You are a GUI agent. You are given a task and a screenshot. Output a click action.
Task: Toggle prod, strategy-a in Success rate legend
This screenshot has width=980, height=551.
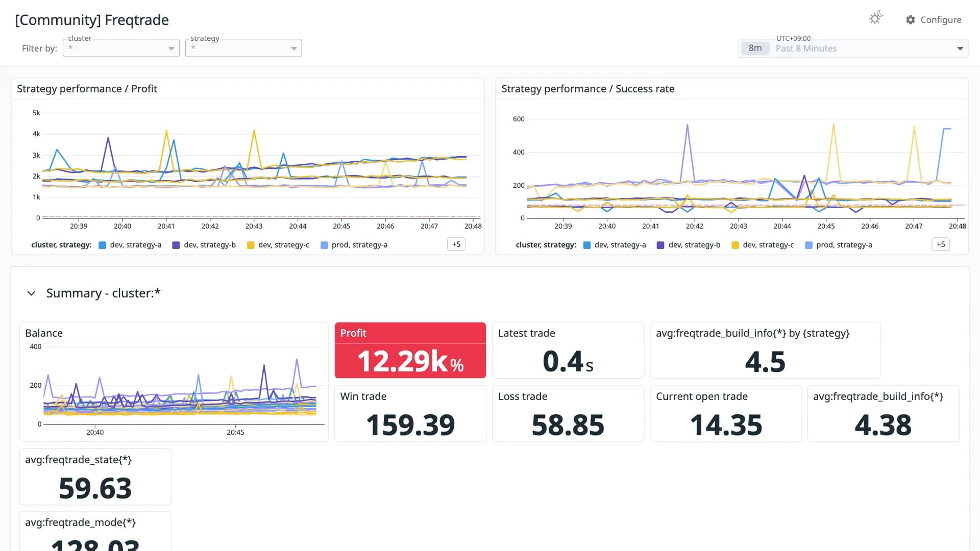point(839,245)
